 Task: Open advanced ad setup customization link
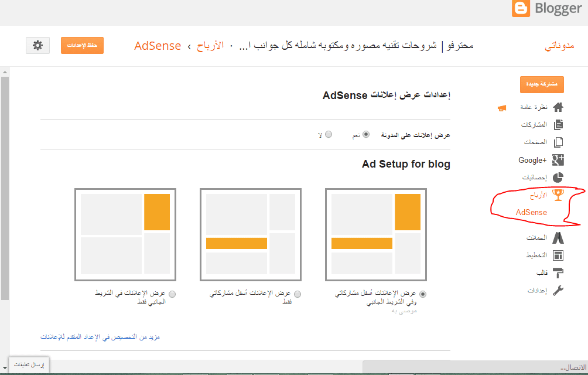tap(100, 337)
